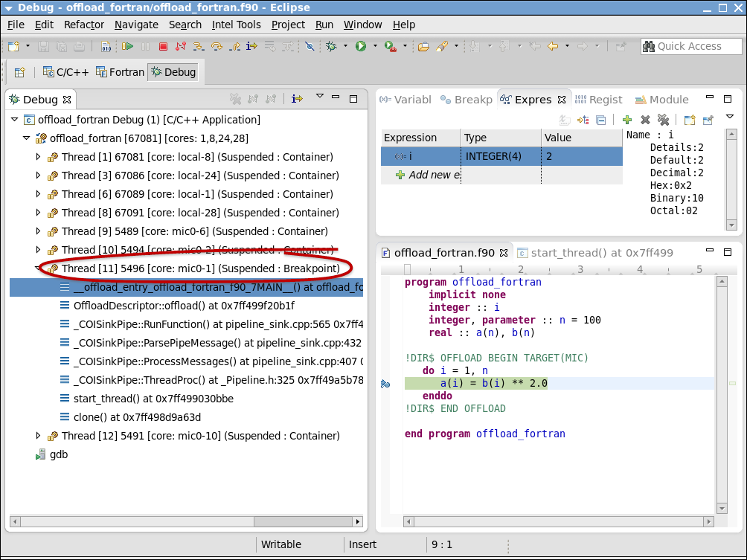
Task: Collapse offload_fortran [67081] process node
Action: (x=27, y=138)
